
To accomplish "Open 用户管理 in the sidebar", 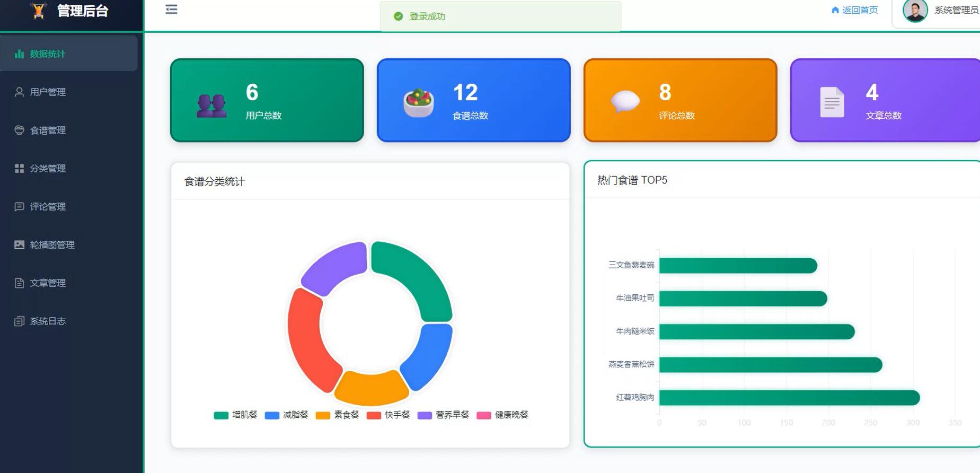I will [x=69, y=92].
